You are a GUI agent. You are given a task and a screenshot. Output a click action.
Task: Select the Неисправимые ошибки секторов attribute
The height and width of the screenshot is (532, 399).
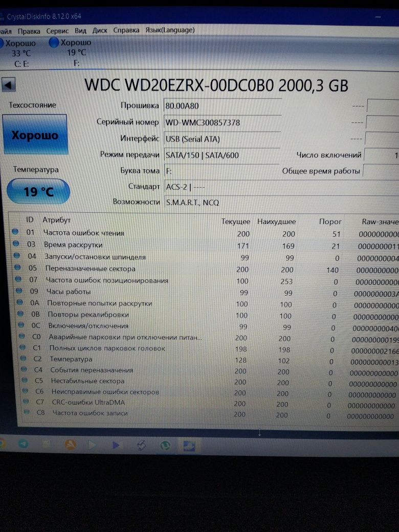pos(105,391)
